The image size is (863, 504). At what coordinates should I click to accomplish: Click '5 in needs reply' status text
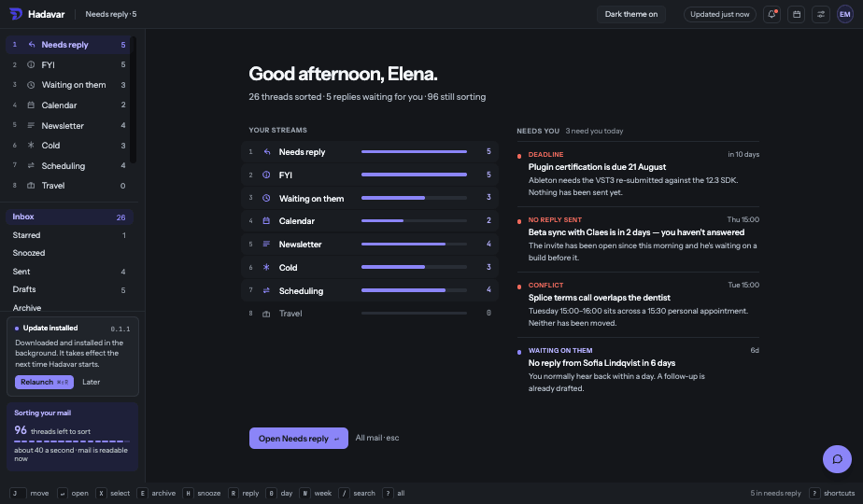click(x=775, y=493)
